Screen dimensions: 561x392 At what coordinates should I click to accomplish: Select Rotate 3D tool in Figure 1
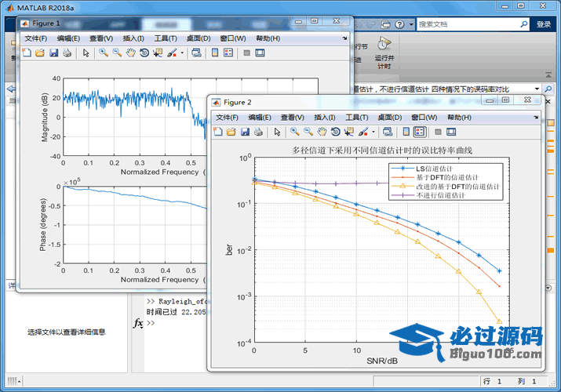click(144, 53)
